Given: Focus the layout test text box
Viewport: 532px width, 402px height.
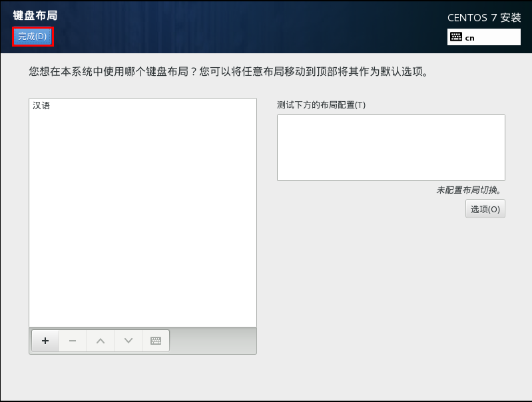Looking at the screenshot, I should (391, 148).
